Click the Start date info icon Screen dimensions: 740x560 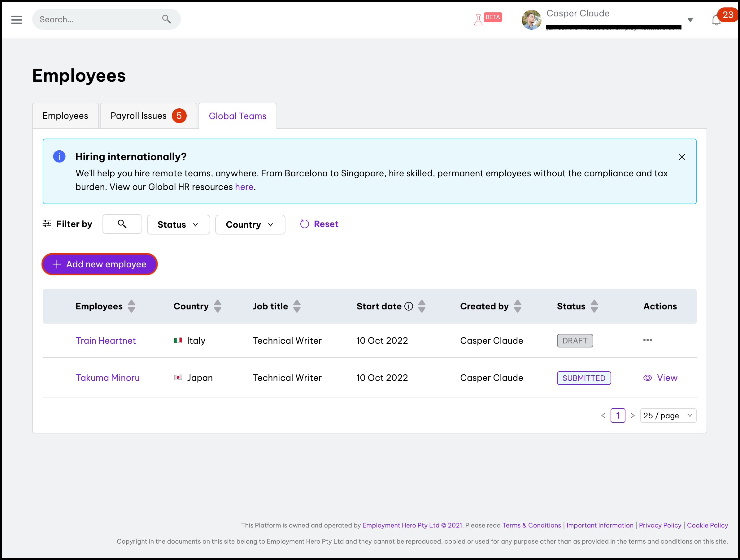pos(409,306)
